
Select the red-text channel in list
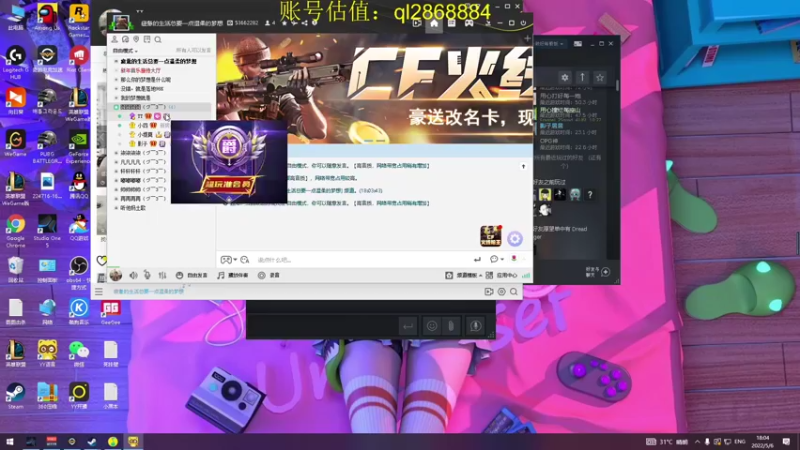click(140, 70)
